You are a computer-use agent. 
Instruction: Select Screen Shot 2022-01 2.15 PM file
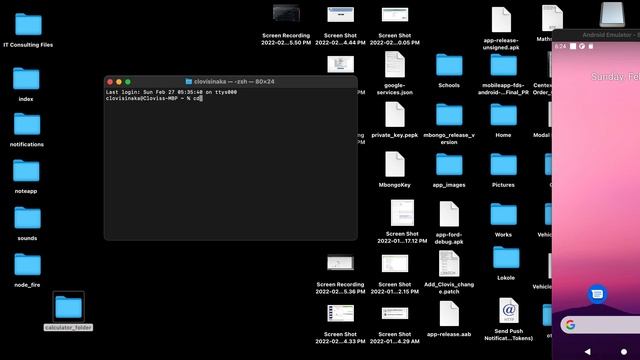395,264
